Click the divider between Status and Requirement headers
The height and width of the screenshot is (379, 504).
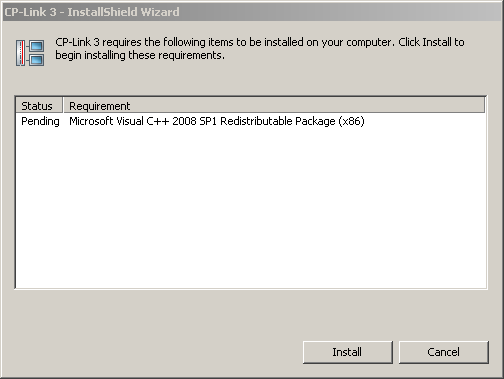tap(63, 106)
